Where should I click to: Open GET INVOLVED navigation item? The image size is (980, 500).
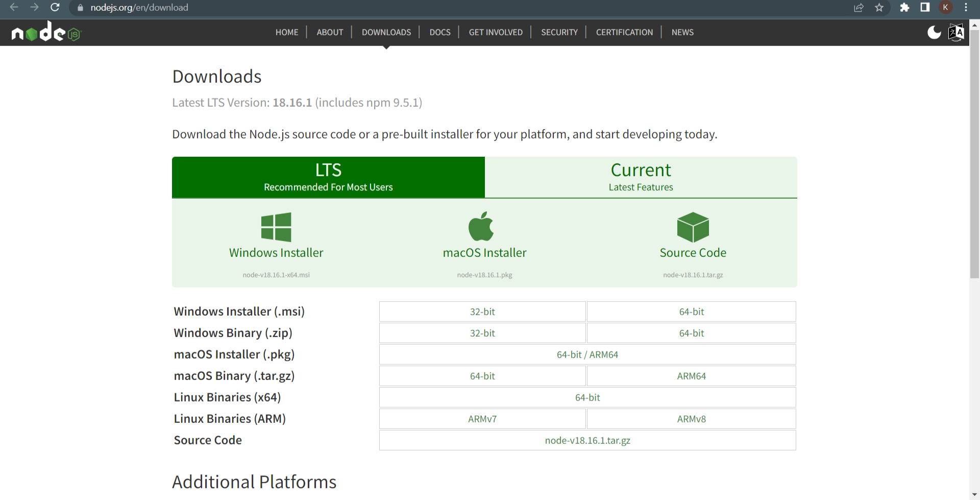496,32
